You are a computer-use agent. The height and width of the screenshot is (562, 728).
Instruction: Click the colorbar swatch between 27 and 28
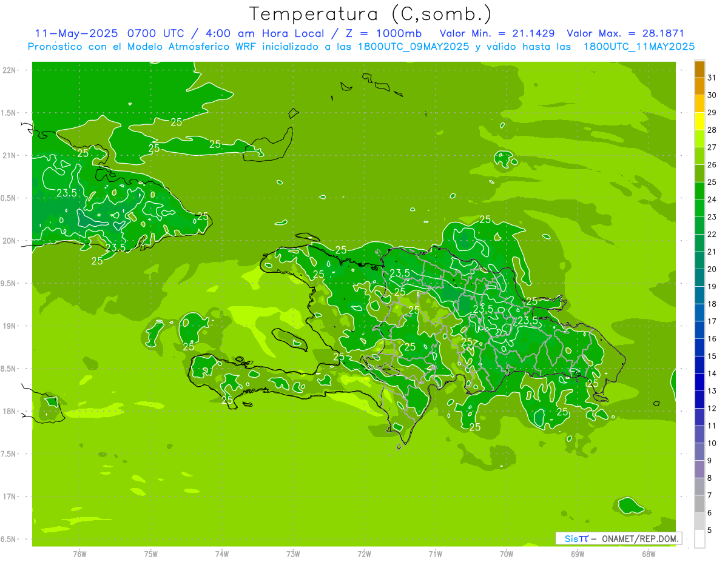tap(699, 138)
